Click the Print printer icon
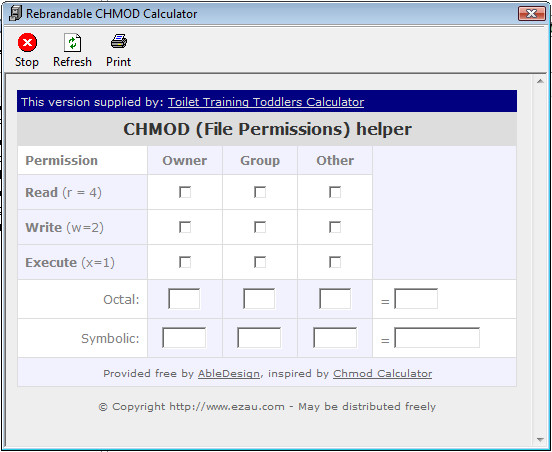This screenshot has height=452, width=552. pyautogui.click(x=119, y=42)
